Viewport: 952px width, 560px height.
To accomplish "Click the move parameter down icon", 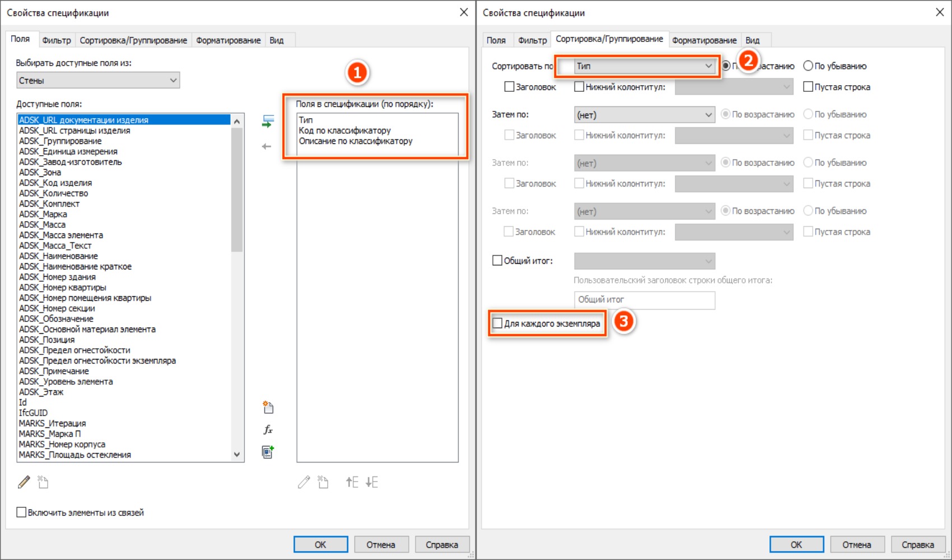I will pos(372,482).
